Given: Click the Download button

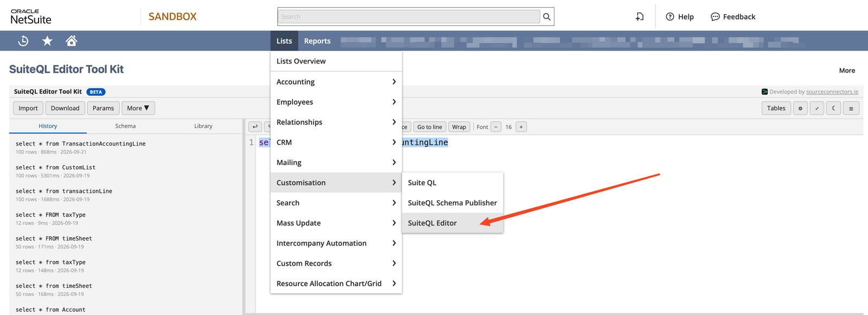Looking at the screenshot, I should 65,108.
